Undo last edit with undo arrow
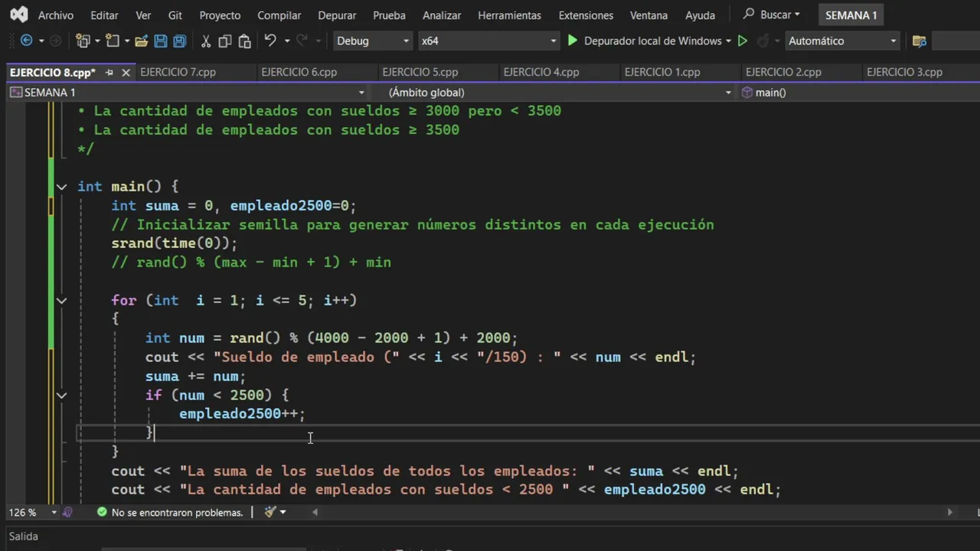 (270, 41)
